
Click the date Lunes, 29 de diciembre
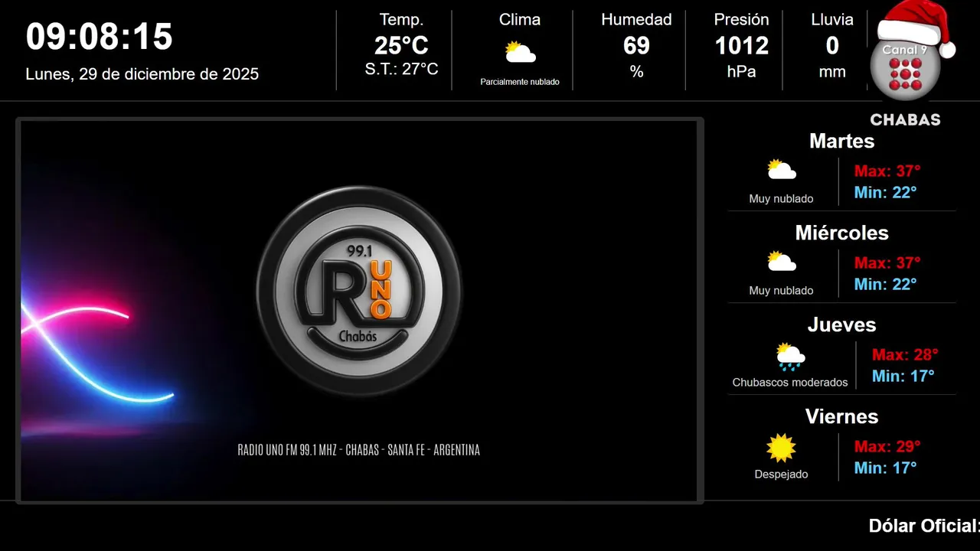[x=142, y=74]
